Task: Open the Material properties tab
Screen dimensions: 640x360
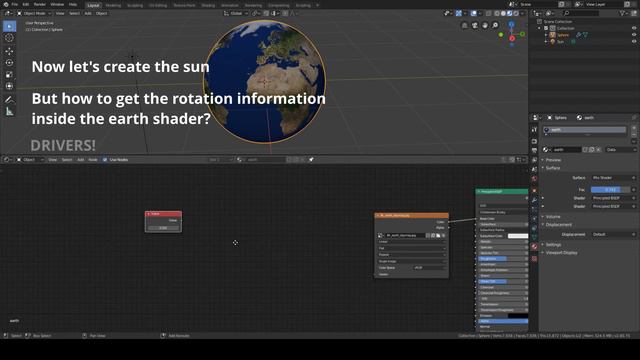Action: [x=534, y=247]
